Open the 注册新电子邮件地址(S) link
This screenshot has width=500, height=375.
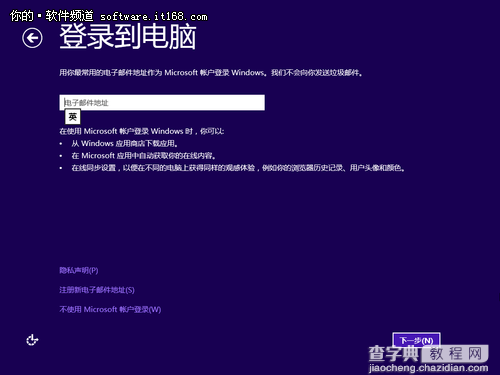click(97, 290)
